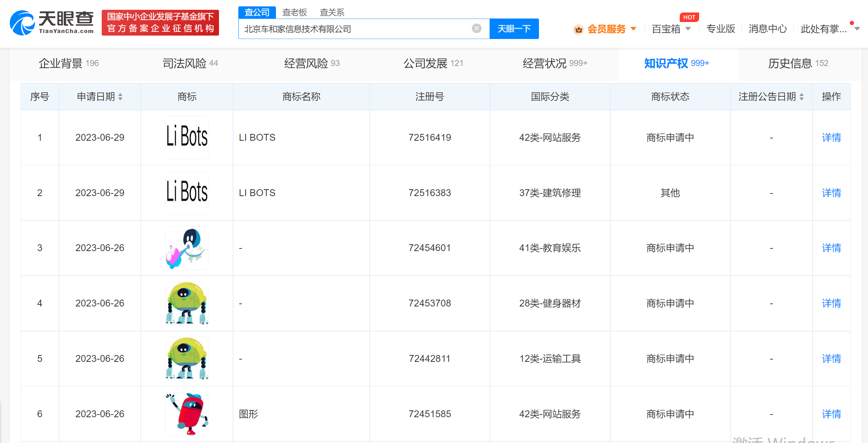Screen dimensions: 868x443
Task: Open the account dropdown arrow at top right
Action: tap(857, 29)
